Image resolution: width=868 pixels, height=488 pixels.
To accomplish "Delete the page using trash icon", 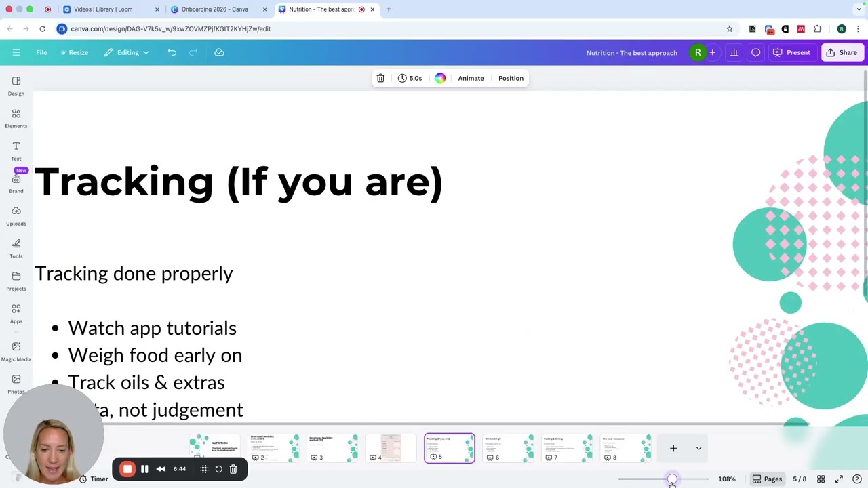I will tap(380, 78).
